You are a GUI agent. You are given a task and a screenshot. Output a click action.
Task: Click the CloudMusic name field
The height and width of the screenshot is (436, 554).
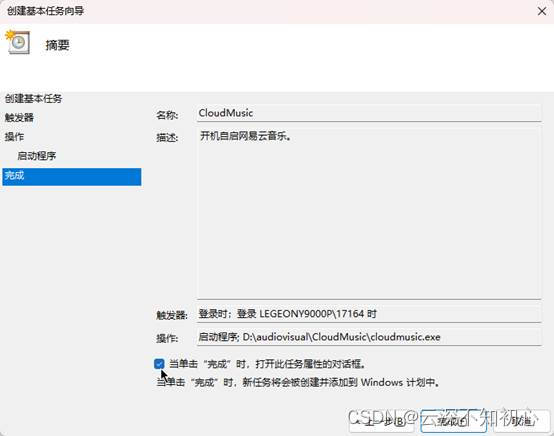tap(369, 113)
